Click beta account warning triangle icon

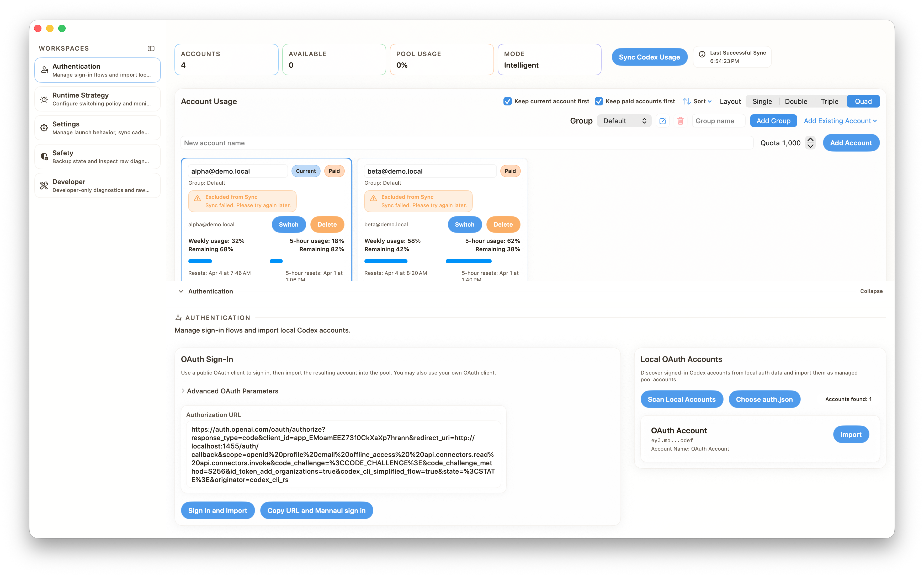click(x=373, y=199)
